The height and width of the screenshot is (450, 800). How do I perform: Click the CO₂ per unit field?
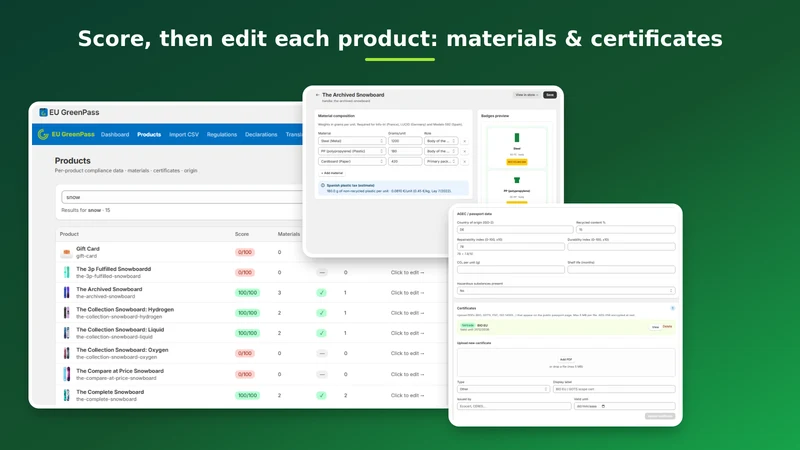(x=511, y=269)
